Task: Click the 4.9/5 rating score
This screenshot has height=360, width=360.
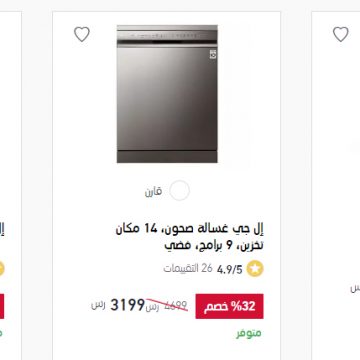Action: [x=230, y=269]
